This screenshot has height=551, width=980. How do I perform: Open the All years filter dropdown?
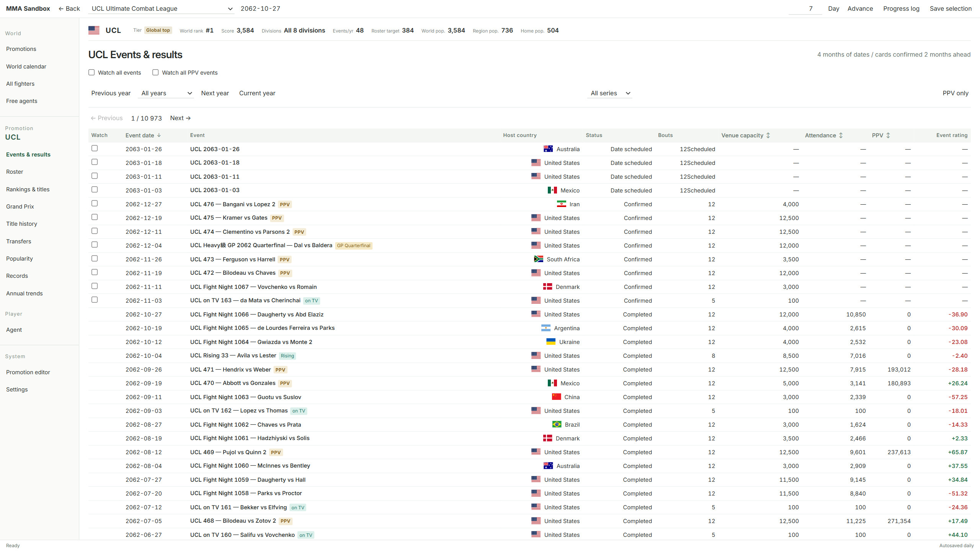(x=166, y=93)
